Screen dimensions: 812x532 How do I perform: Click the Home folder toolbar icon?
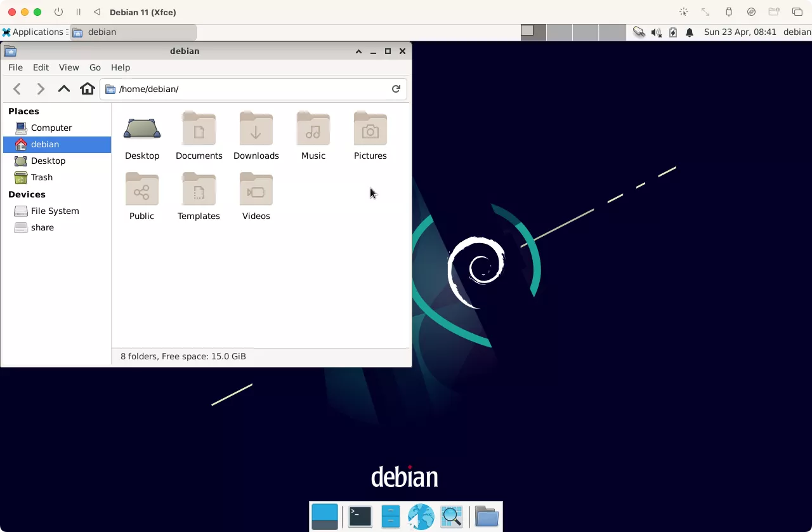(x=88, y=89)
